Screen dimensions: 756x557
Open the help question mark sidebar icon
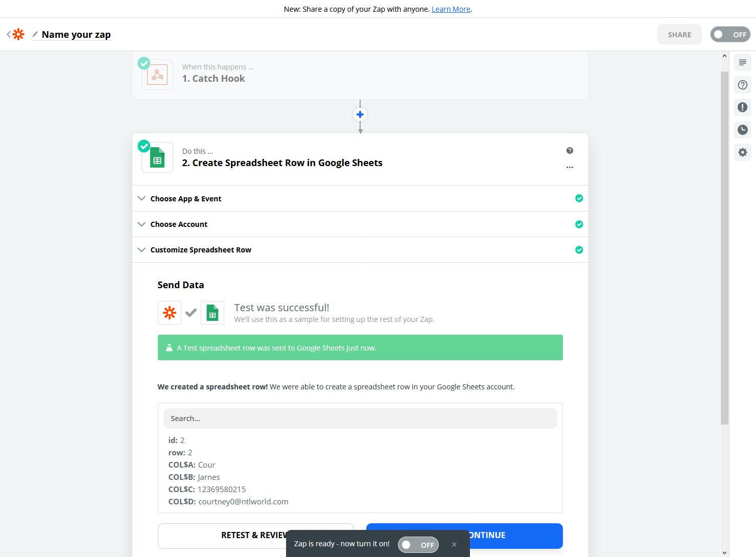743,85
